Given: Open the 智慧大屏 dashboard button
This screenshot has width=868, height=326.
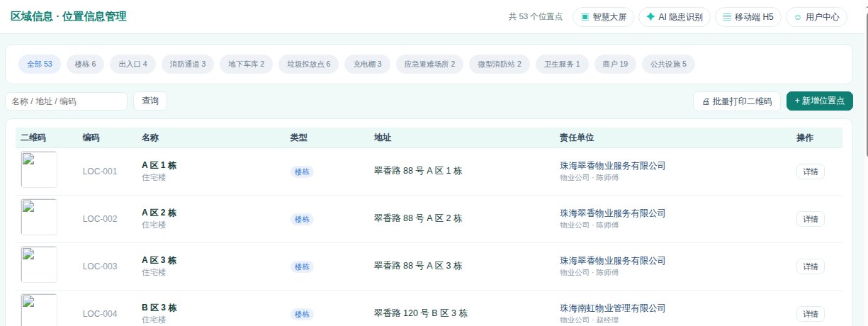Looking at the screenshot, I should click(x=603, y=17).
